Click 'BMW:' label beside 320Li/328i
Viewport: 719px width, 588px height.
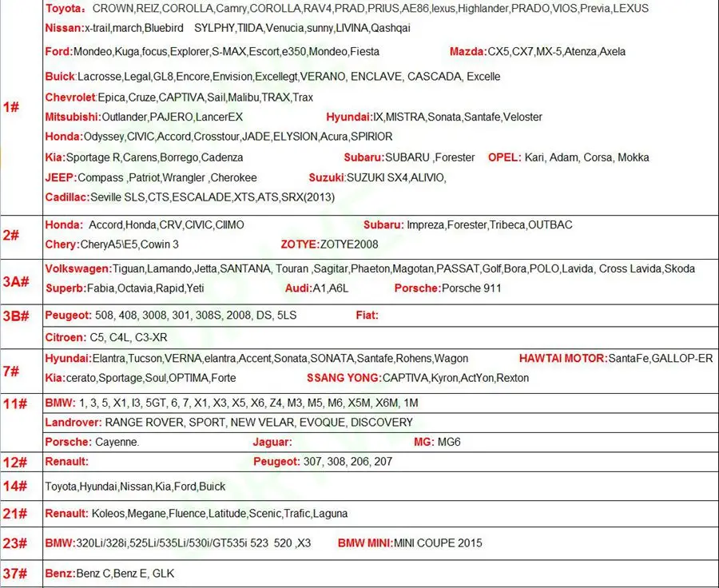[x=60, y=543]
